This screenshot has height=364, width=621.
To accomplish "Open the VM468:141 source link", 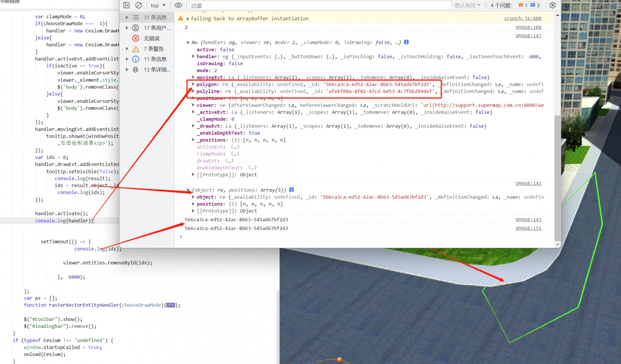I will [x=529, y=183].
